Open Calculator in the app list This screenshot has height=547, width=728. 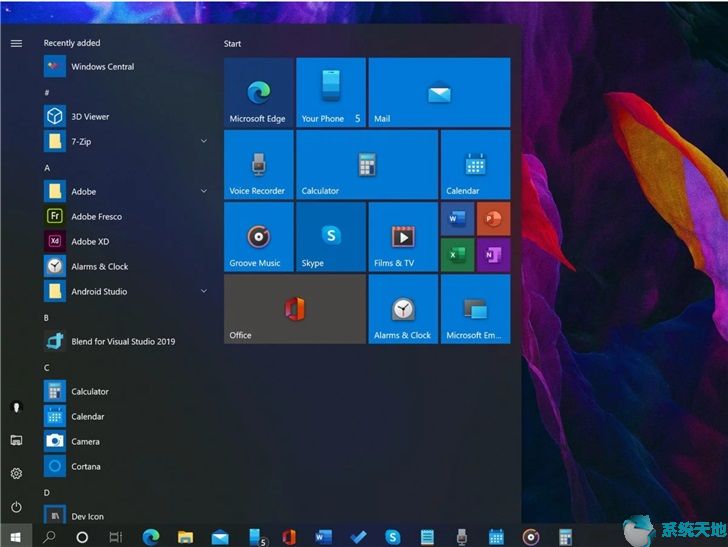click(125, 391)
